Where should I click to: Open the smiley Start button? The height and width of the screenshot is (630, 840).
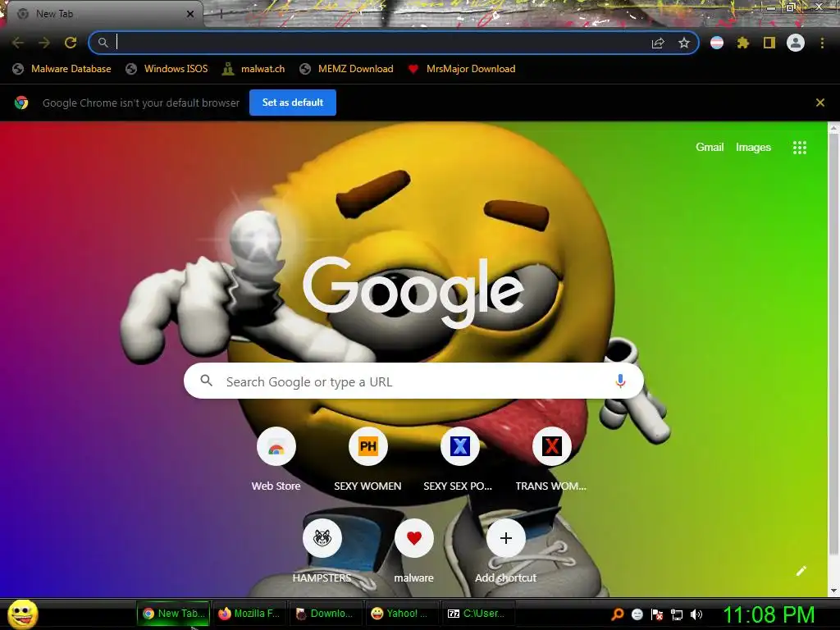[22, 614]
